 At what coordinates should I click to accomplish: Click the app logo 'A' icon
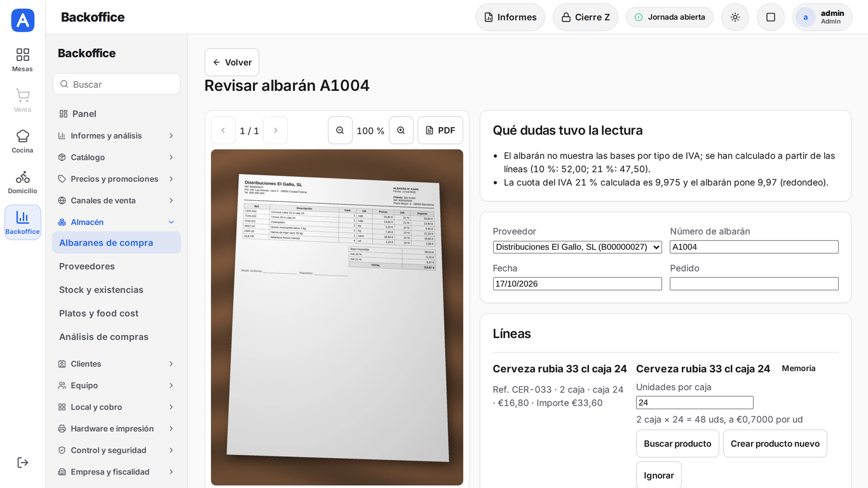(x=23, y=20)
